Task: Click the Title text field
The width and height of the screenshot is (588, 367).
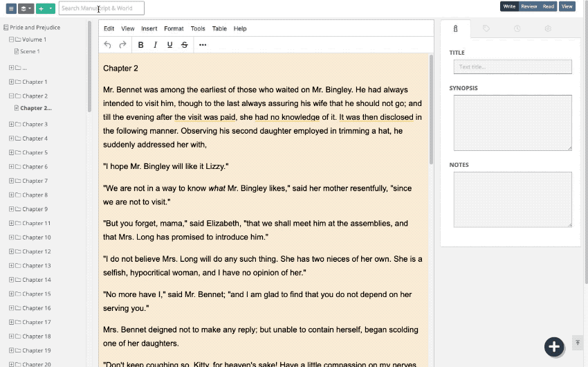Action: (513, 66)
